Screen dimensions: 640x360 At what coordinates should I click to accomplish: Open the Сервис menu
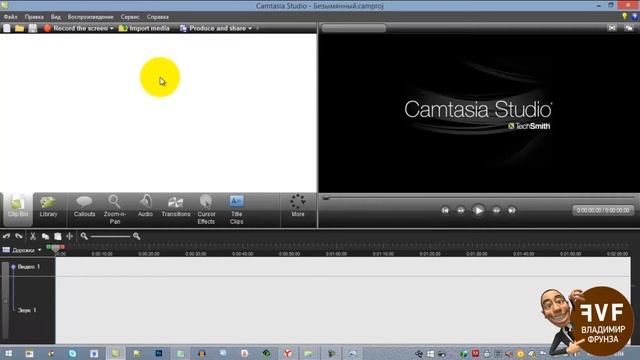tap(130, 17)
